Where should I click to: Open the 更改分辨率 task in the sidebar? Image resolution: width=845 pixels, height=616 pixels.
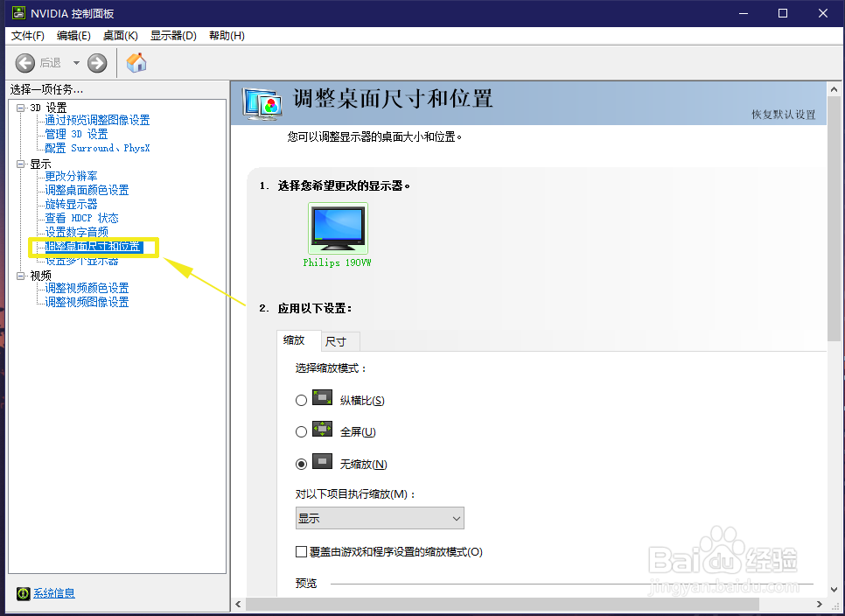pyautogui.click(x=69, y=176)
